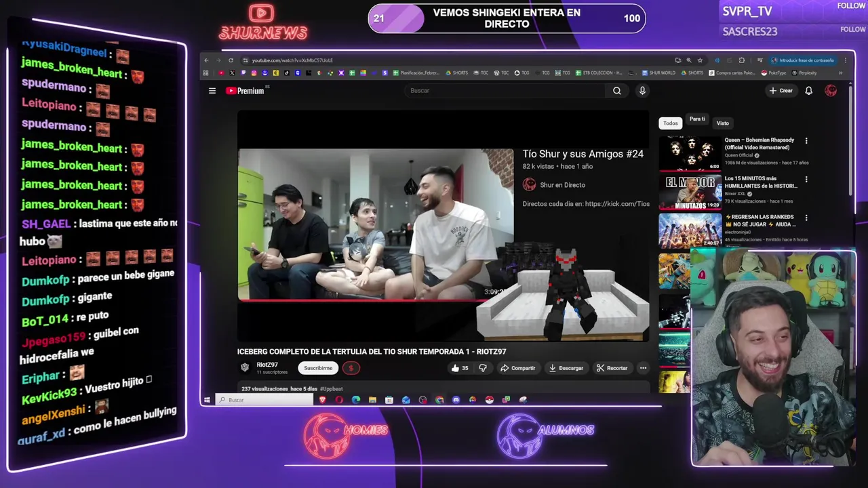868x488 pixels.
Task: Click the Recortar clip button
Action: point(612,368)
